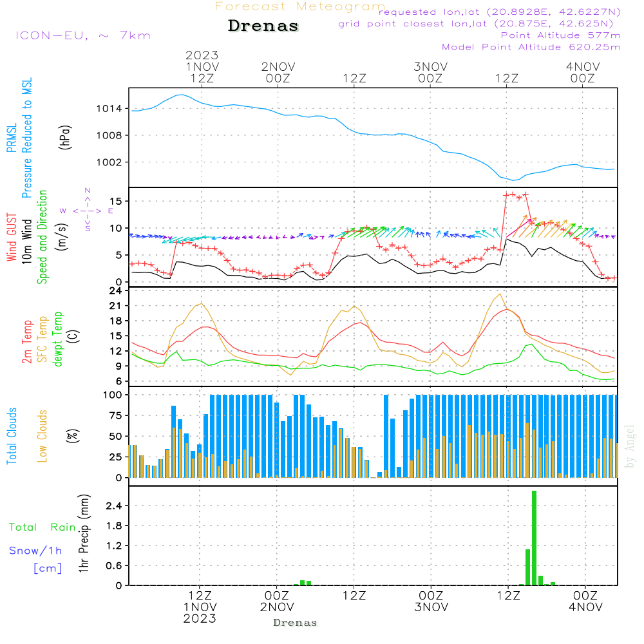
Task: Click the SFC Temp axis label
Action: pos(43,339)
